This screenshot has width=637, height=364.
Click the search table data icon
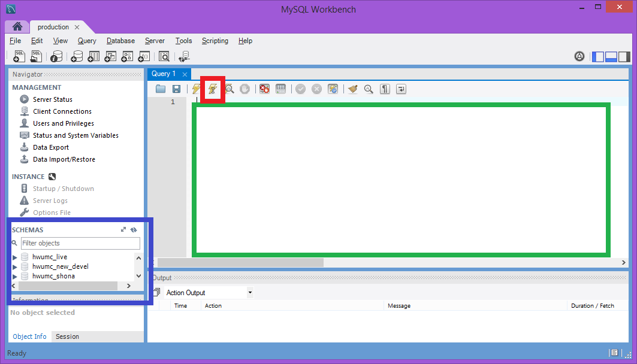164,56
